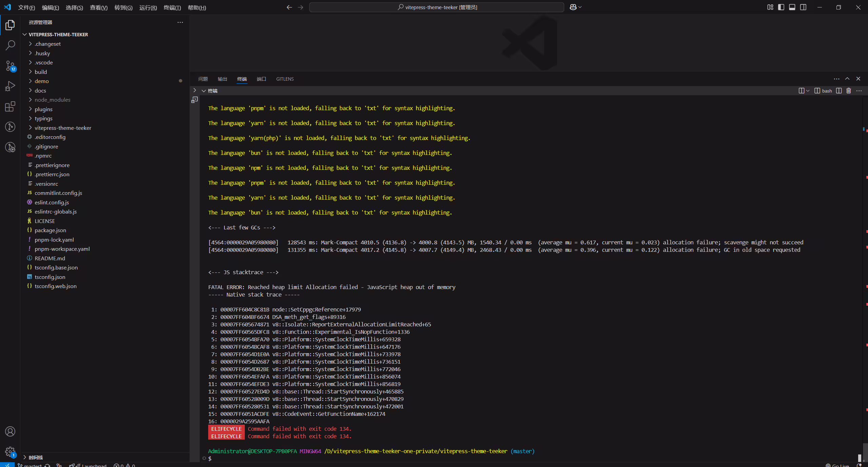Open the Run and Debug view
868x467 pixels.
(x=10, y=86)
